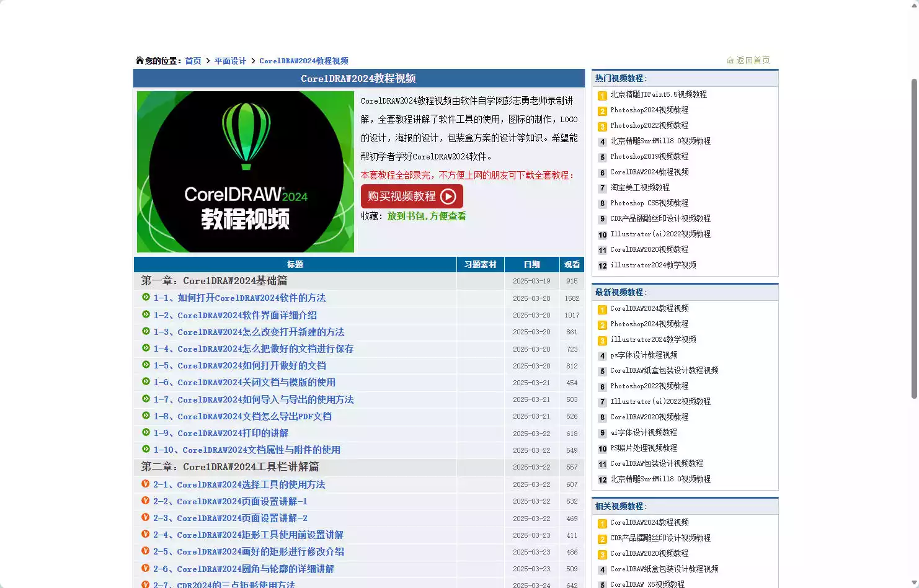
Task: Open CorelDRAW包装设计视频教程 link
Action: click(x=657, y=464)
